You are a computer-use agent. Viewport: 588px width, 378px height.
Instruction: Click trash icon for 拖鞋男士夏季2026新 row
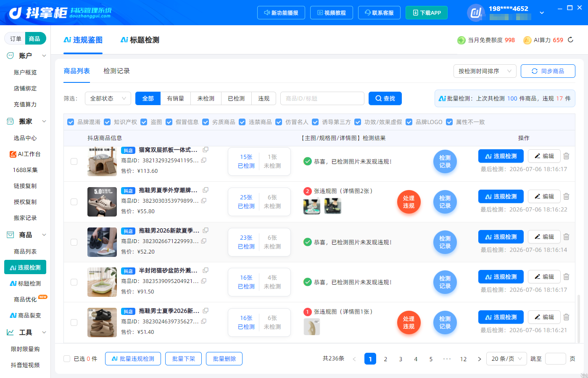coord(566,317)
